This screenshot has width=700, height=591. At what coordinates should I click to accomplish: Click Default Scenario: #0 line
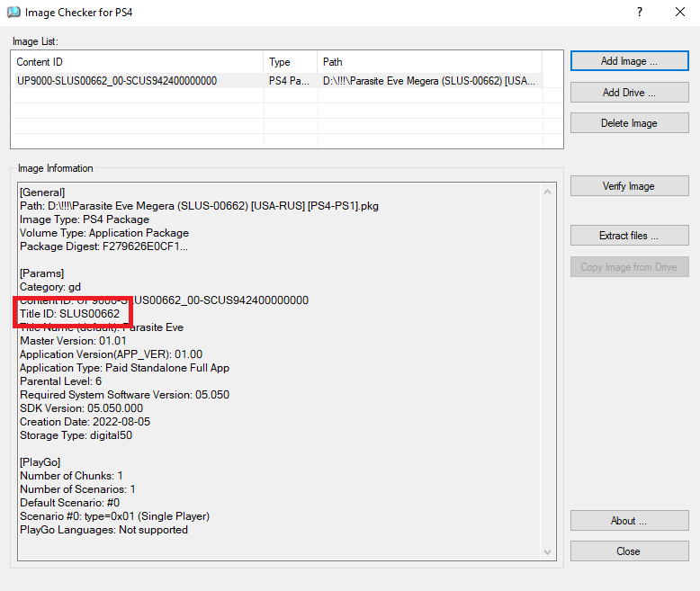(69, 503)
